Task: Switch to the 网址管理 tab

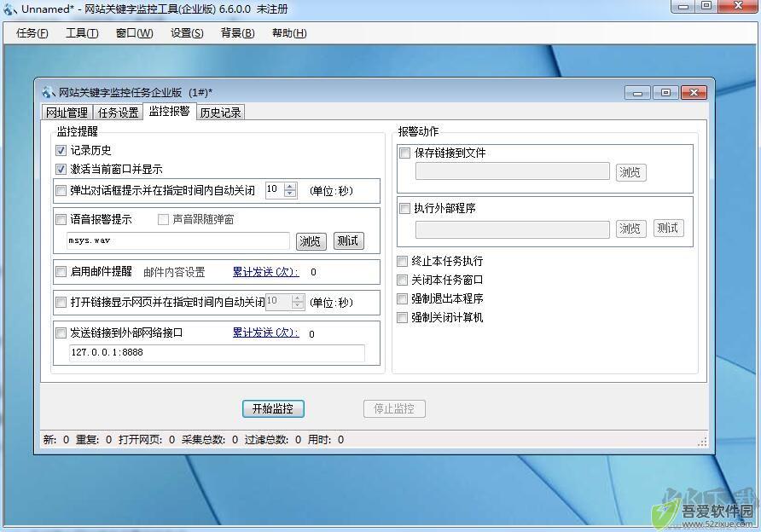Action: 67,113
